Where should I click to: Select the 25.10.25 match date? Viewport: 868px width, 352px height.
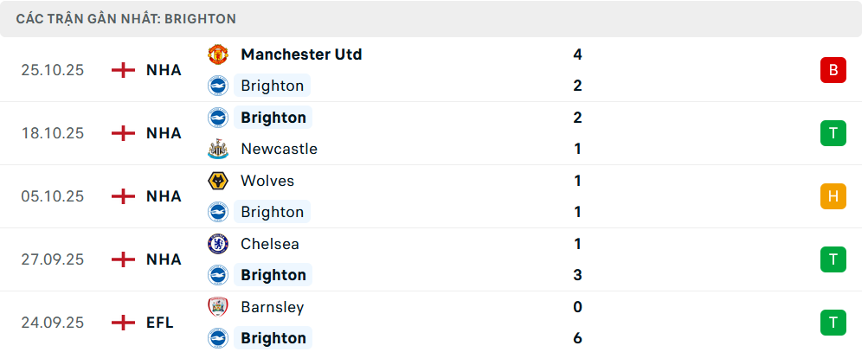(x=53, y=70)
